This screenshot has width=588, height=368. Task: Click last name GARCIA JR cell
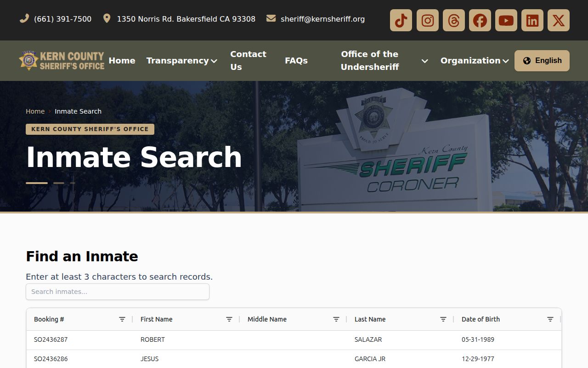point(370,359)
